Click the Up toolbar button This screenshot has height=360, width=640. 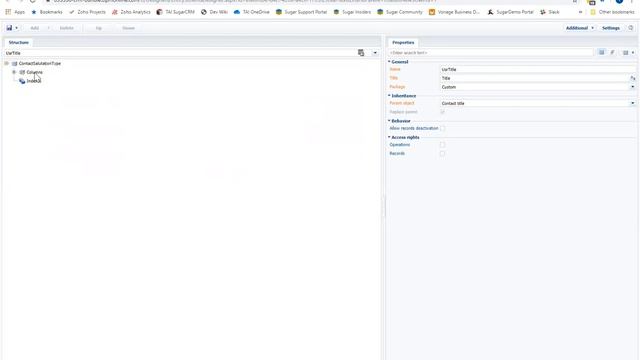coord(98,28)
